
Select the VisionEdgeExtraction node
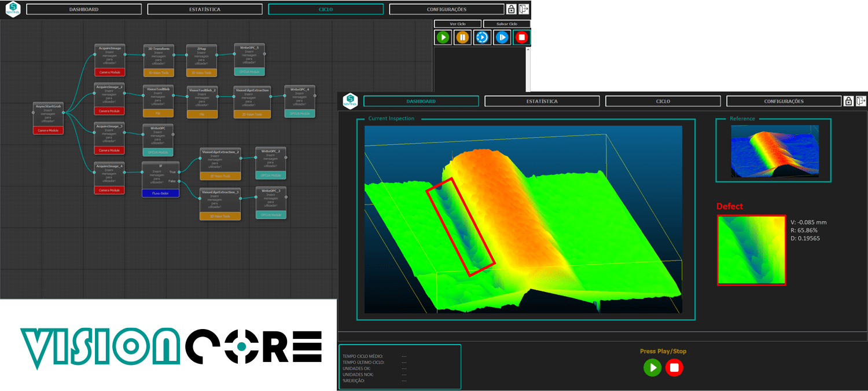252,102
